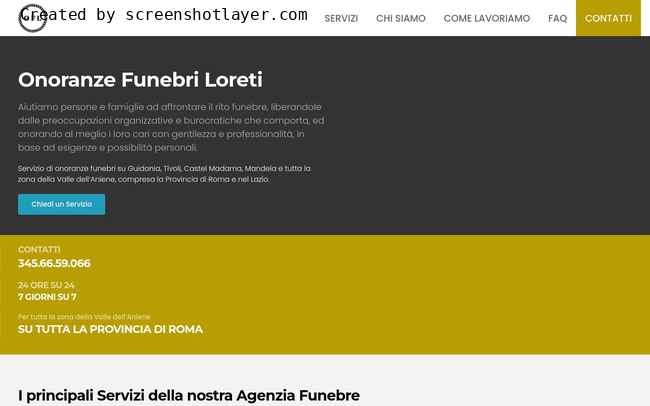Open the highlighted CONTATTI tab
The height and width of the screenshot is (406, 650).
pyautogui.click(x=608, y=18)
